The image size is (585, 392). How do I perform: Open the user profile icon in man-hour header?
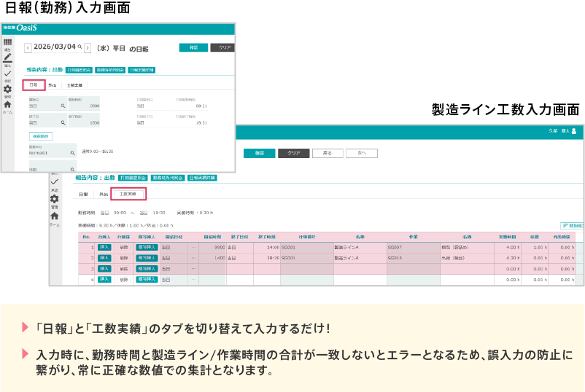point(574,131)
